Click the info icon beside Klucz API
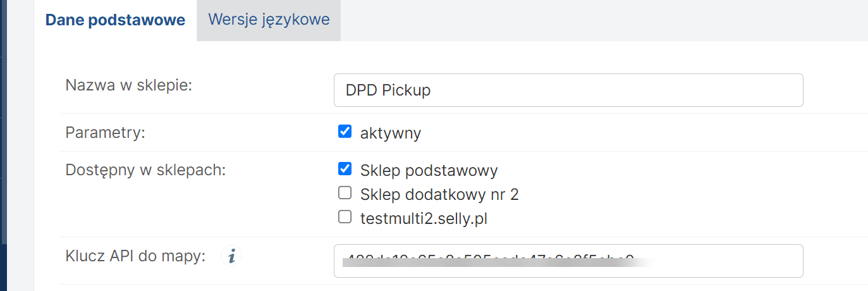The width and height of the screenshot is (868, 291). 232,256
